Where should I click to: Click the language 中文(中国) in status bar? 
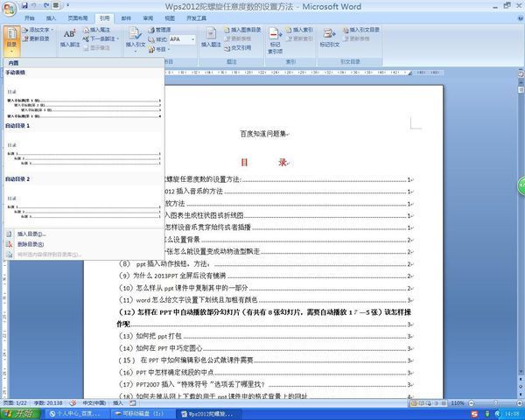[94, 402]
